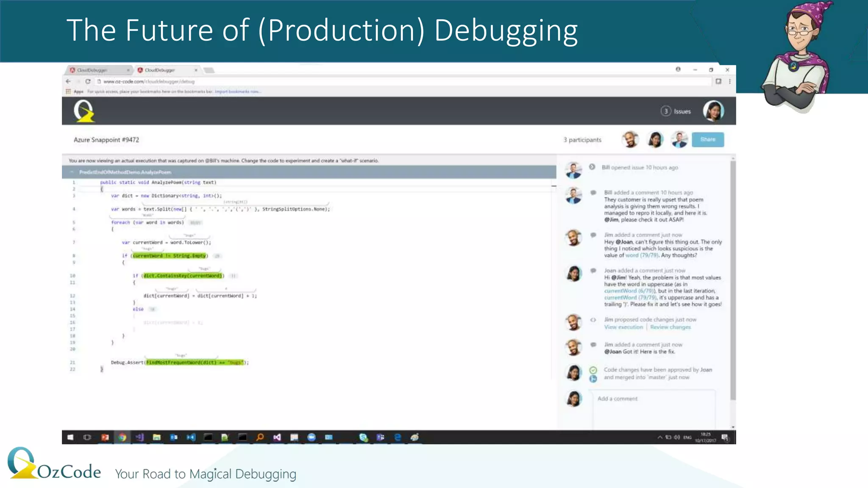Click the word (79/79) link in Jim's comment

tap(642, 255)
